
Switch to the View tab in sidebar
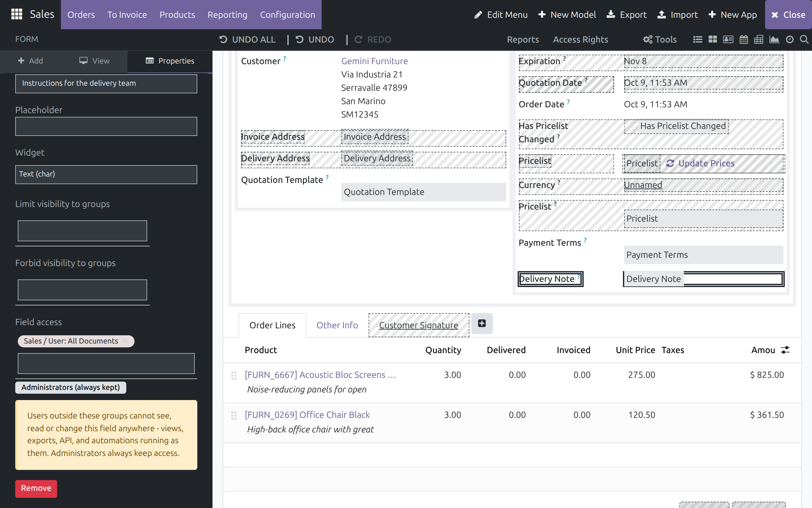[94, 61]
